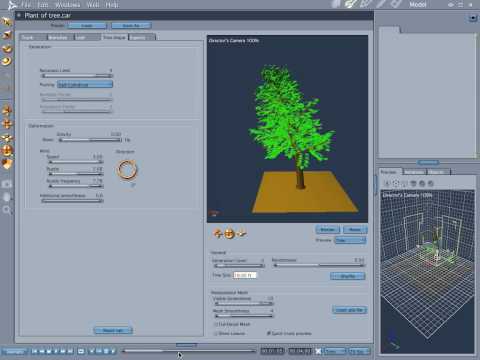Switch to the Trunk tab

tap(33, 37)
